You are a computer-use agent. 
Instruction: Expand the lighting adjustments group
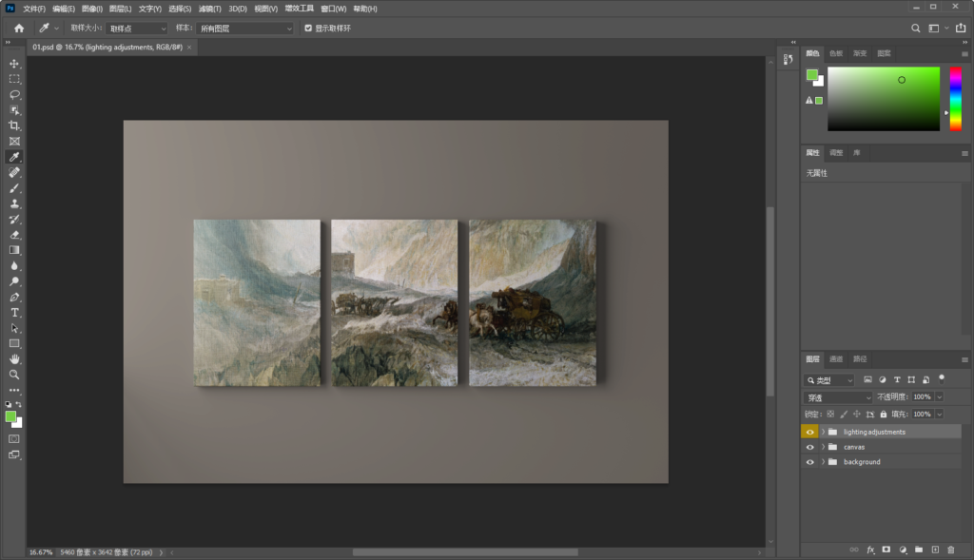[x=823, y=432]
